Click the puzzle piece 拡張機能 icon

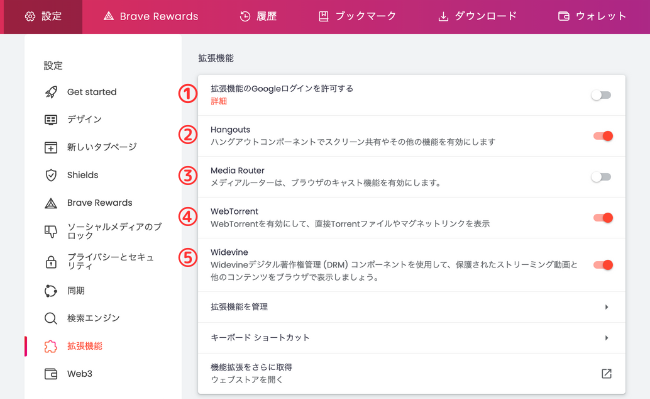pos(51,346)
